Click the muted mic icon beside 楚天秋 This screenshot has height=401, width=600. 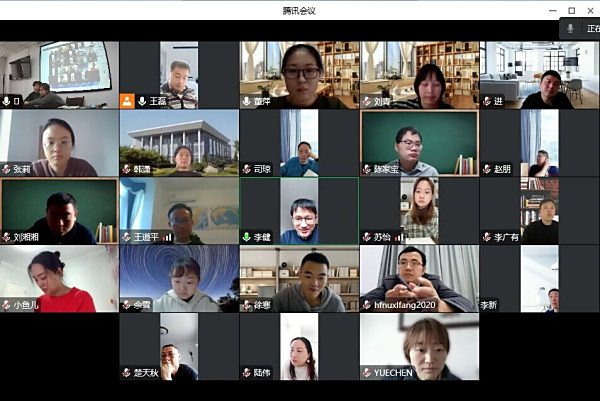(126, 373)
